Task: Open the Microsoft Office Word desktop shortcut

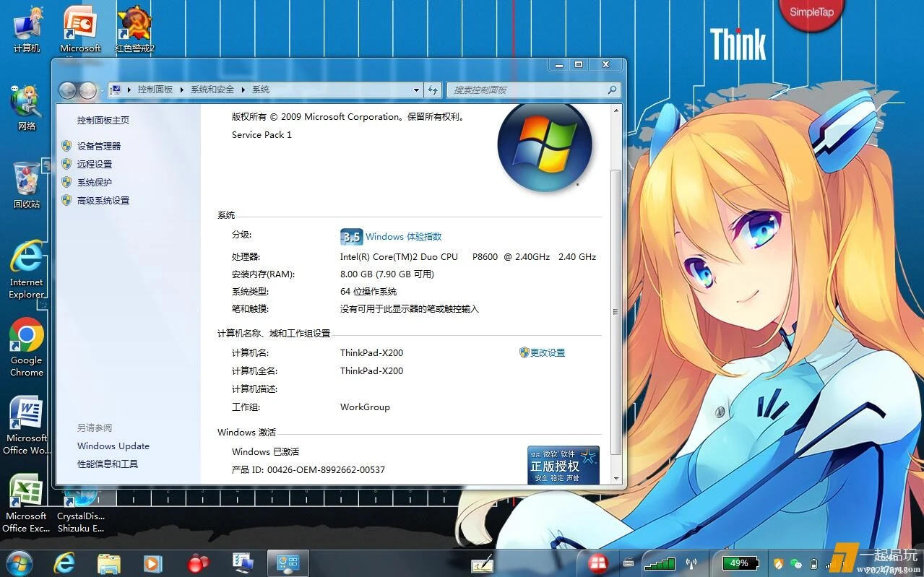Action: 27,426
